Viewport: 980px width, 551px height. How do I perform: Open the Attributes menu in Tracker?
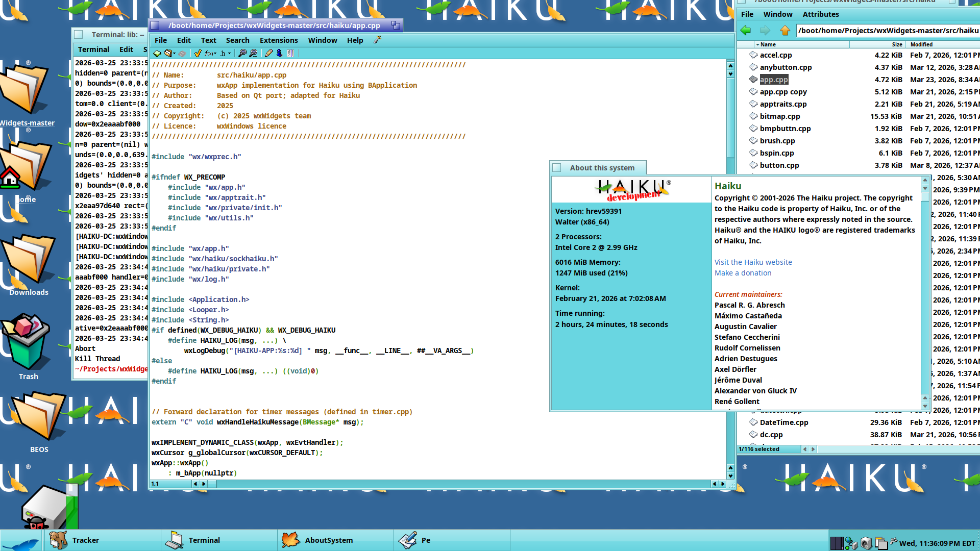(820, 14)
